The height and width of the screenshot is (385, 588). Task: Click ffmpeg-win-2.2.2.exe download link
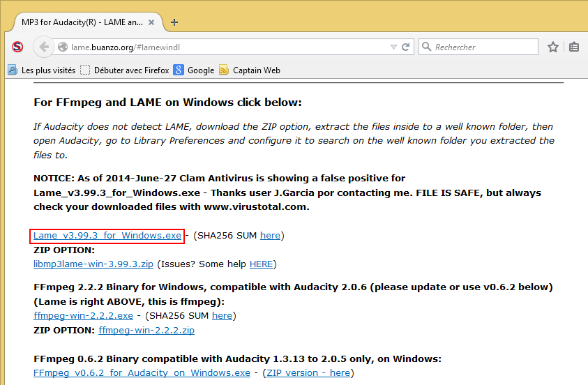(84, 315)
